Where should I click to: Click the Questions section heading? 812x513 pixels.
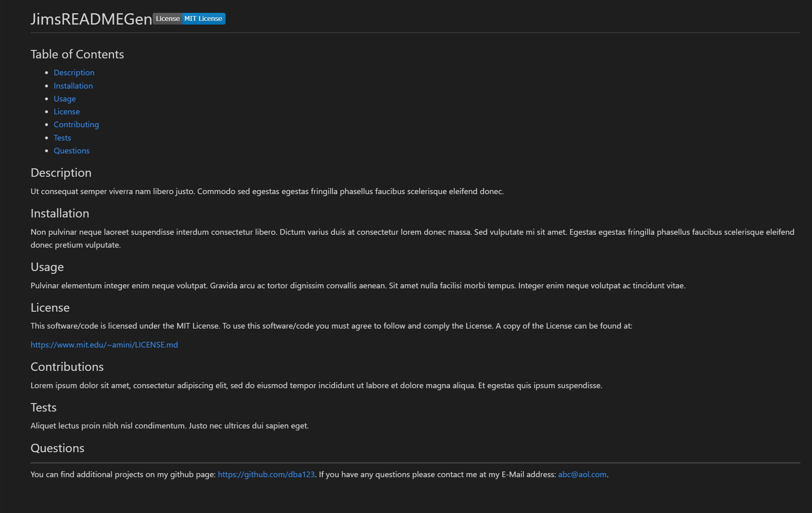click(x=57, y=448)
